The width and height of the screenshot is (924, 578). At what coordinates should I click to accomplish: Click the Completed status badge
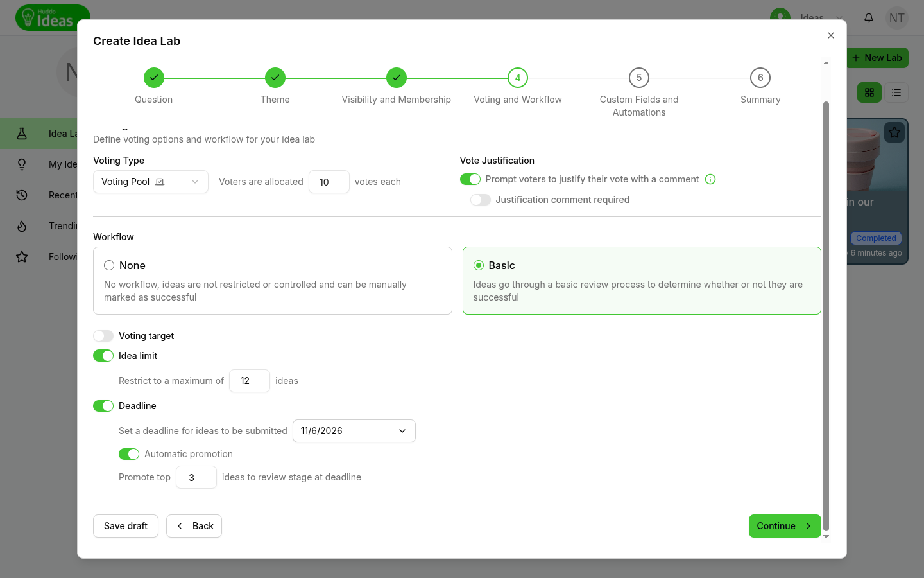tap(877, 238)
